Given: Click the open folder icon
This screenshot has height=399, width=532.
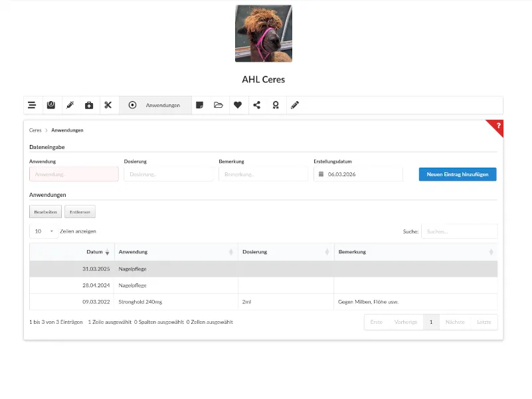Looking at the screenshot, I should [x=219, y=105].
